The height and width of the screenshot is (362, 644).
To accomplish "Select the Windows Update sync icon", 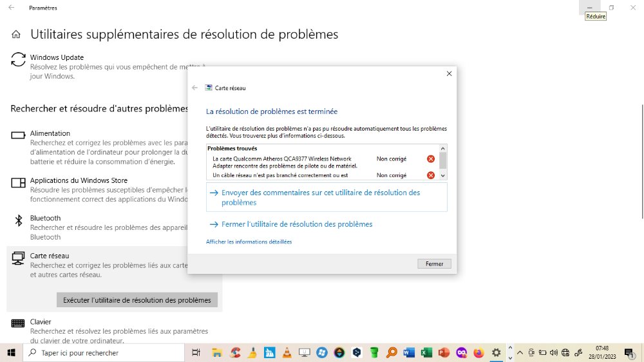I will pos(18,59).
